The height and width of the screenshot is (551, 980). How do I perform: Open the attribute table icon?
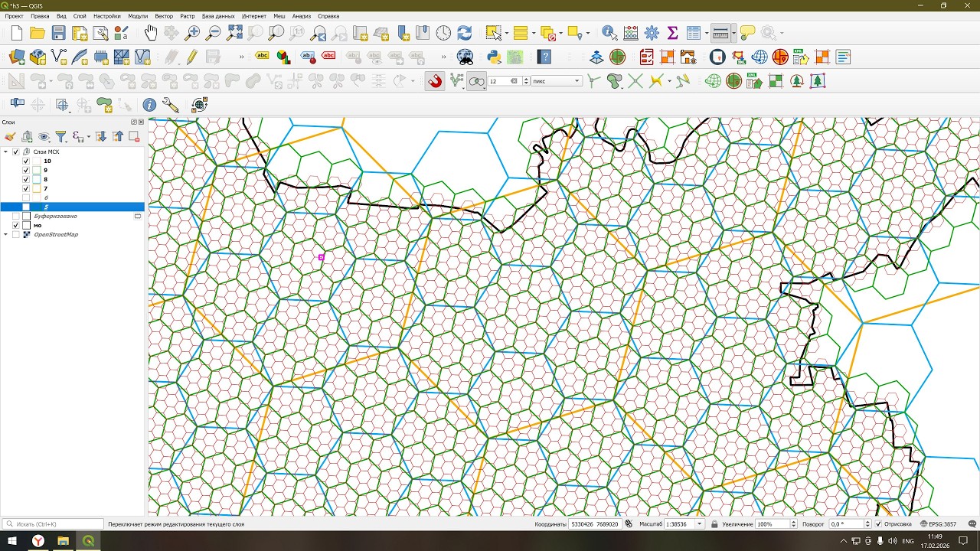(693, 33)
